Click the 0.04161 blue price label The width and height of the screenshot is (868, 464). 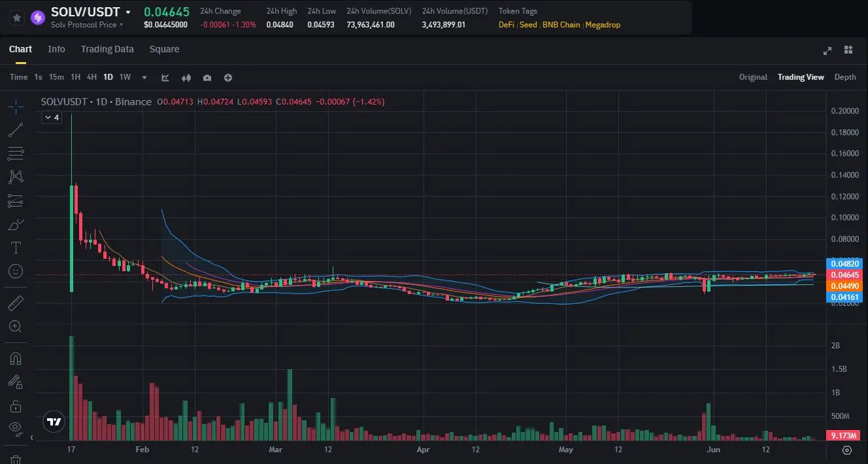pyautogui.click(x=845, y=297)
